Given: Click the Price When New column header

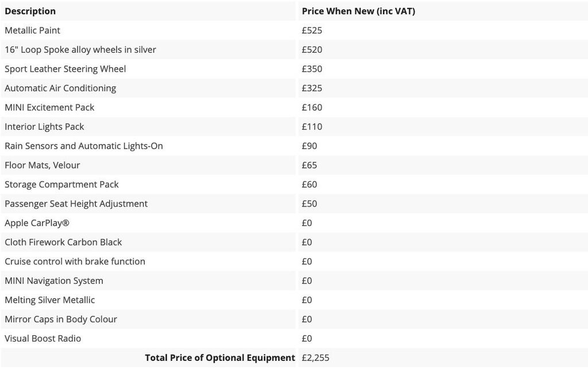Looking at the screenshot, I should [x=358, y=11].
